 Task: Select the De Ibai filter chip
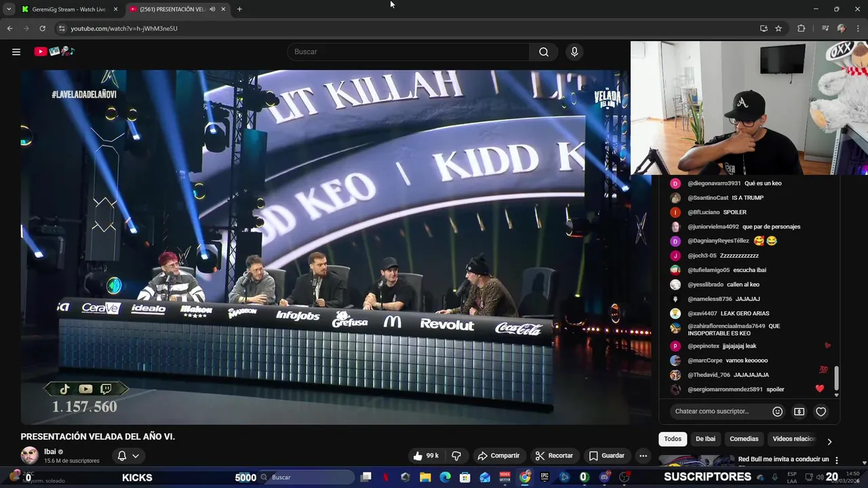[705, 439]
